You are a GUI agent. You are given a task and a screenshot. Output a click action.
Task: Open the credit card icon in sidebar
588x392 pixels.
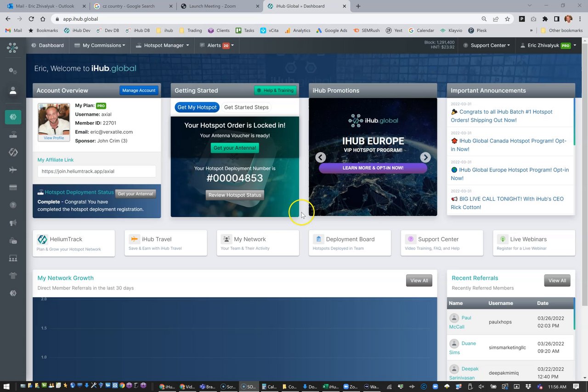point(13,187)
